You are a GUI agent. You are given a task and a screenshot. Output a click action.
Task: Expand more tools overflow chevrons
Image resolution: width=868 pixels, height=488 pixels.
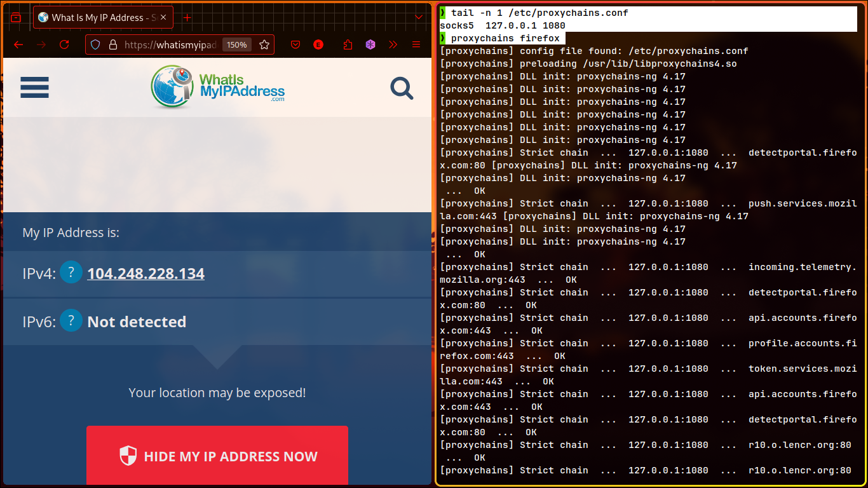pos(393,44)
